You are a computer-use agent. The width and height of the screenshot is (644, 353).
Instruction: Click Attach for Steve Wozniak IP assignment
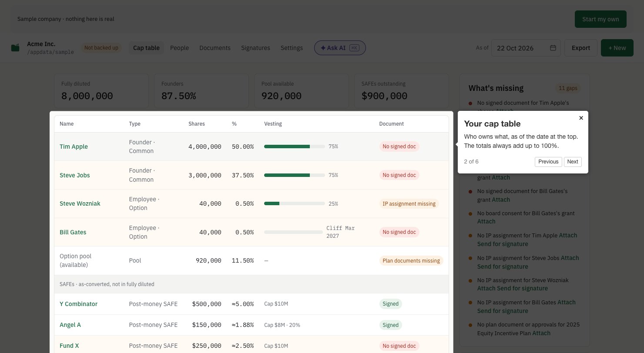click(x=486, y=288)
